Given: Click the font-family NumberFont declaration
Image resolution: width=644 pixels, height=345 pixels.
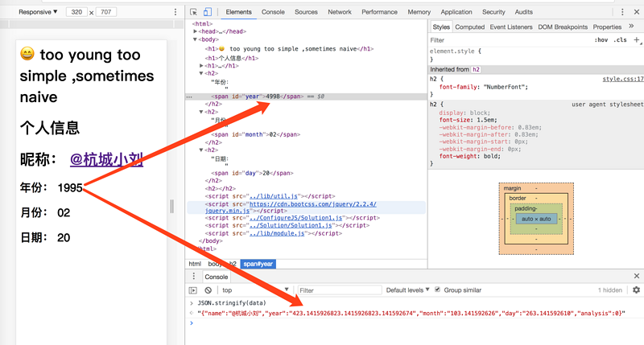Looking at the screenshot, I should point(484,87).
